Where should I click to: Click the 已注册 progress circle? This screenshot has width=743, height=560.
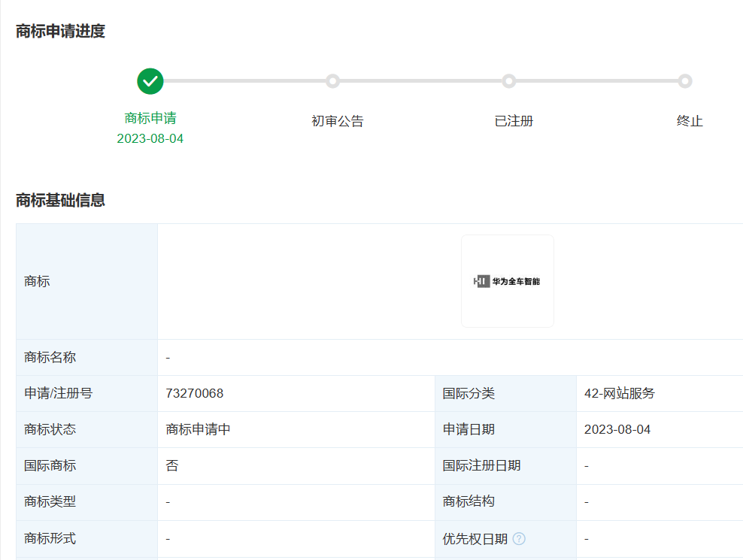pos(511,81)
